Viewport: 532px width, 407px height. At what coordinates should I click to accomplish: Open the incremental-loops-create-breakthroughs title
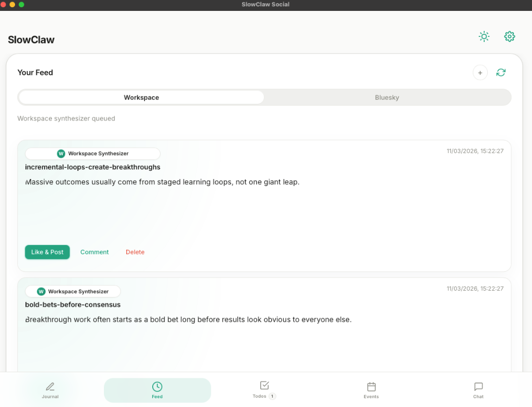click(92, 167)
